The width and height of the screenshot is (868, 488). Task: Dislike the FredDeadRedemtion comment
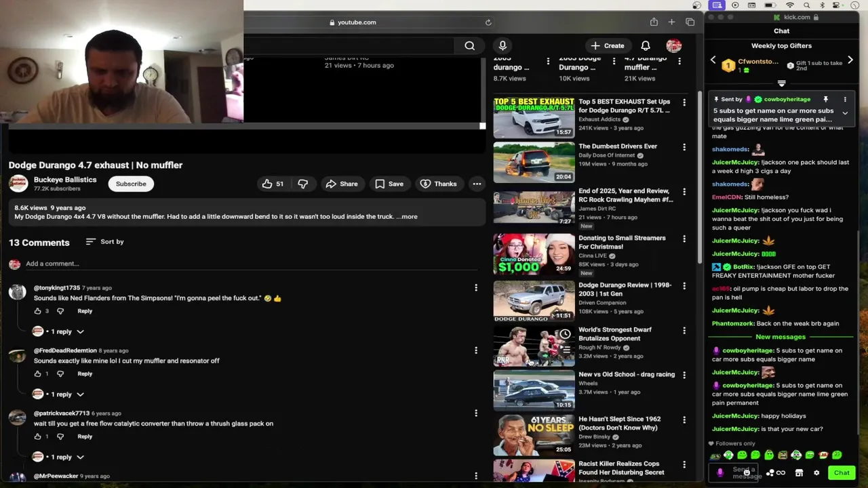60,373
